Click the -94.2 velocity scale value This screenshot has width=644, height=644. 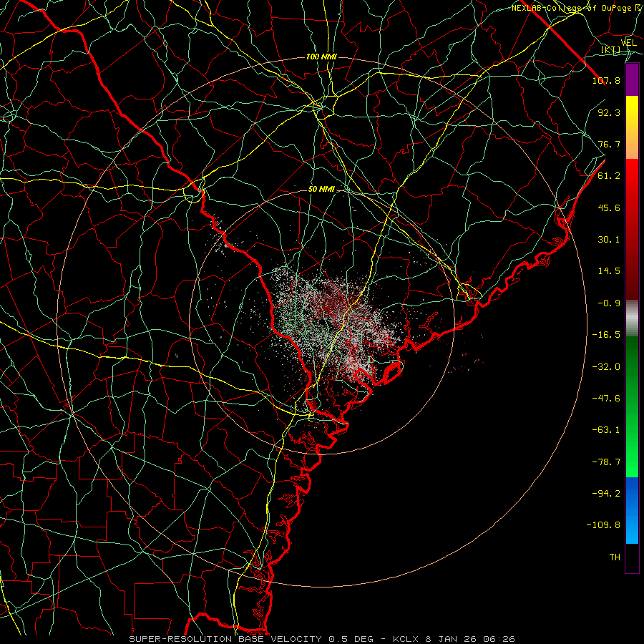(606, 494)
